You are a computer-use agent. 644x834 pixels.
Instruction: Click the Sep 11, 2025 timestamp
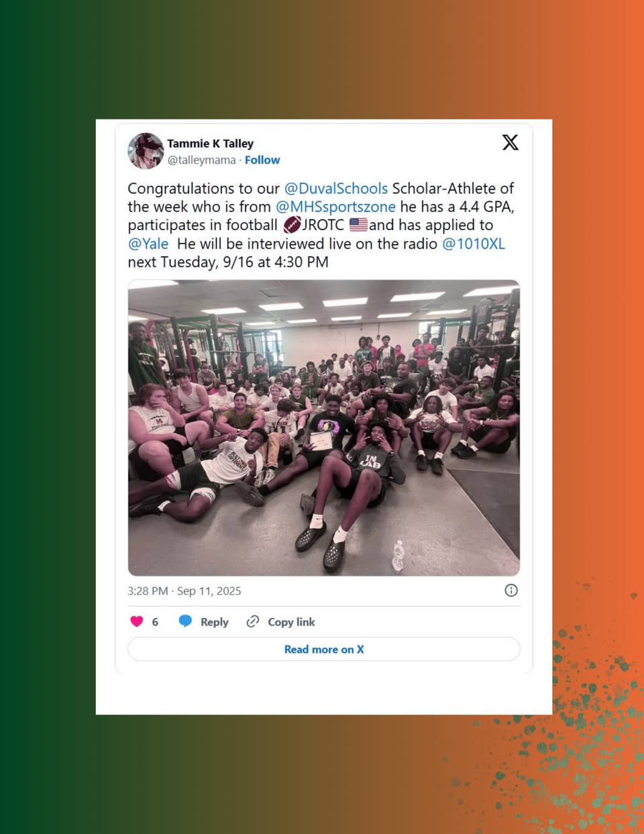pos(209,591)
